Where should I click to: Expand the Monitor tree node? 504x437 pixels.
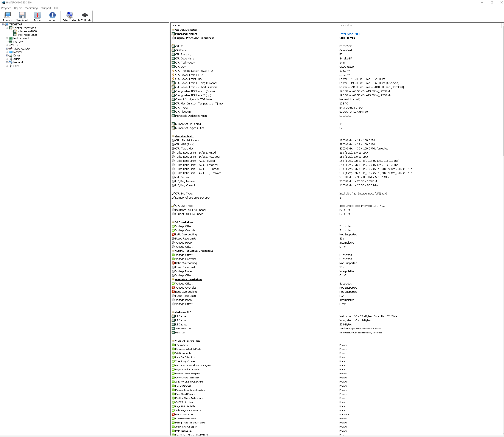coord(7,52)
